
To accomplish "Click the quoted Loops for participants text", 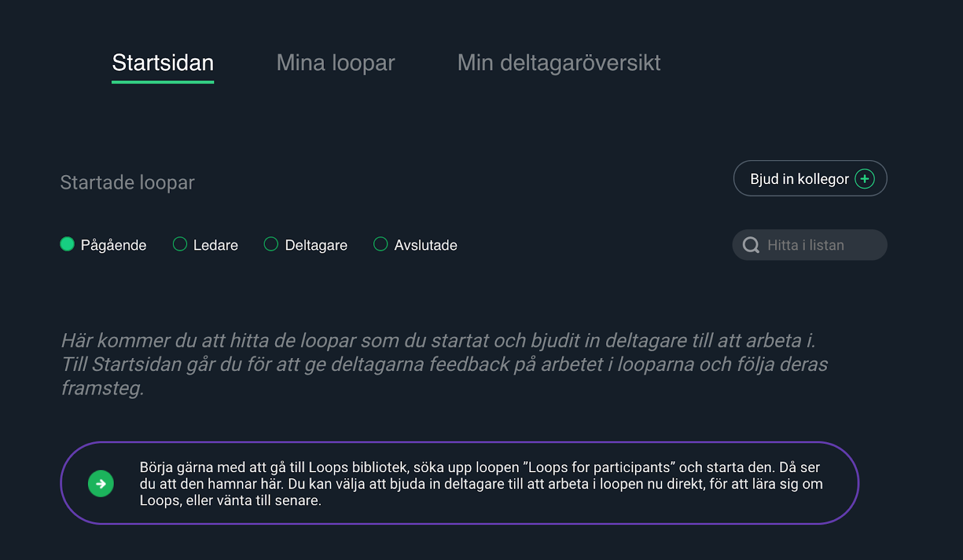I will (x=599, y=467).
